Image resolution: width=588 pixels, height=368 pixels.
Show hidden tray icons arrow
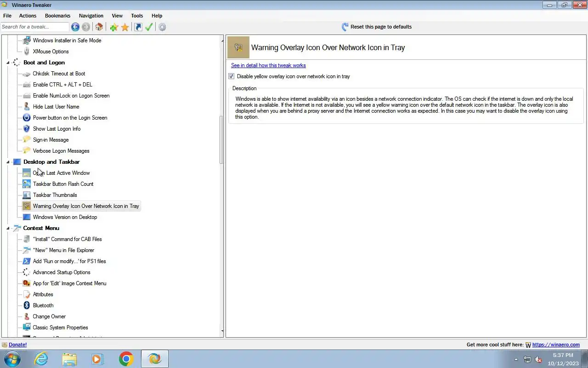516,360
